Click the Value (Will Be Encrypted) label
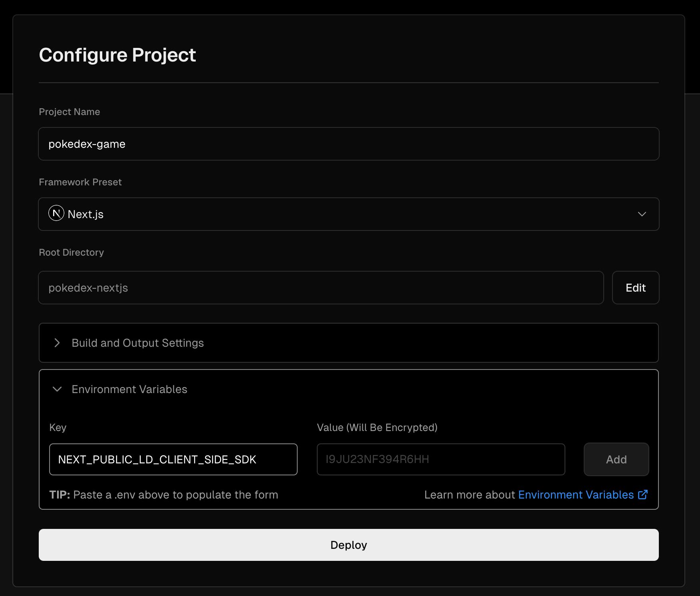The image size is (700, 596). pyautogui.click(x=377, y=427)
